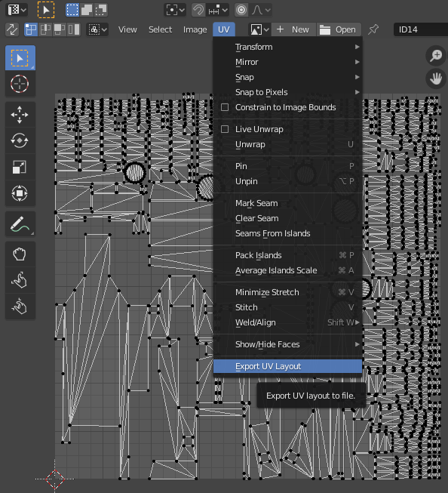Activate the Relax sculpt tool
The image size is (448, 493).
pos(20,280)
